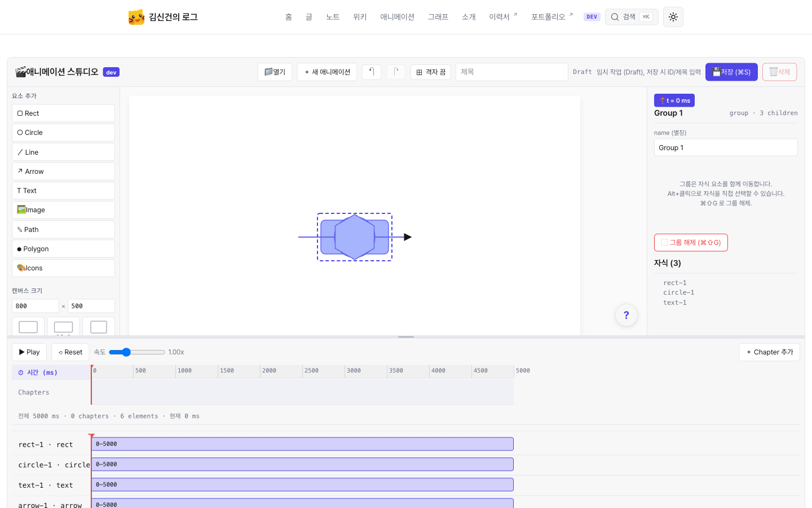Add a Path element

point(63,230)
